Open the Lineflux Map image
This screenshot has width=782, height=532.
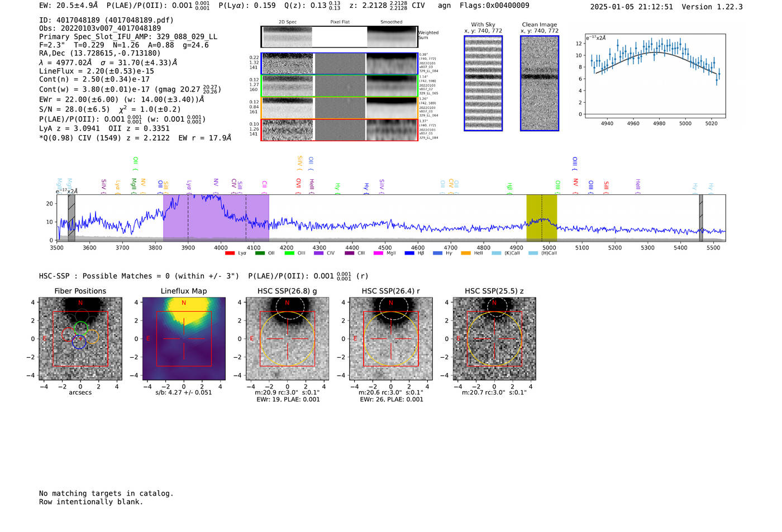click(x=184, y=339)
